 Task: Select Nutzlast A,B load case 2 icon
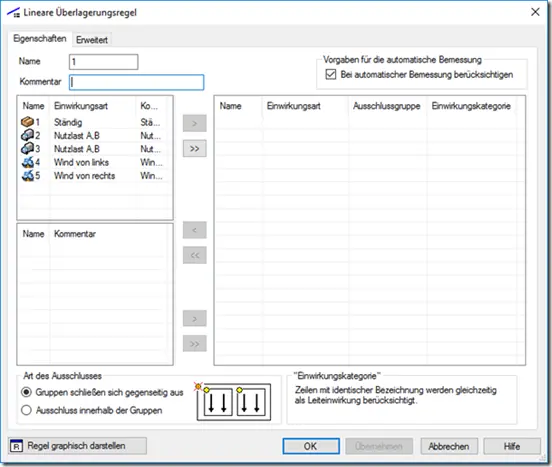coord(27,135)
